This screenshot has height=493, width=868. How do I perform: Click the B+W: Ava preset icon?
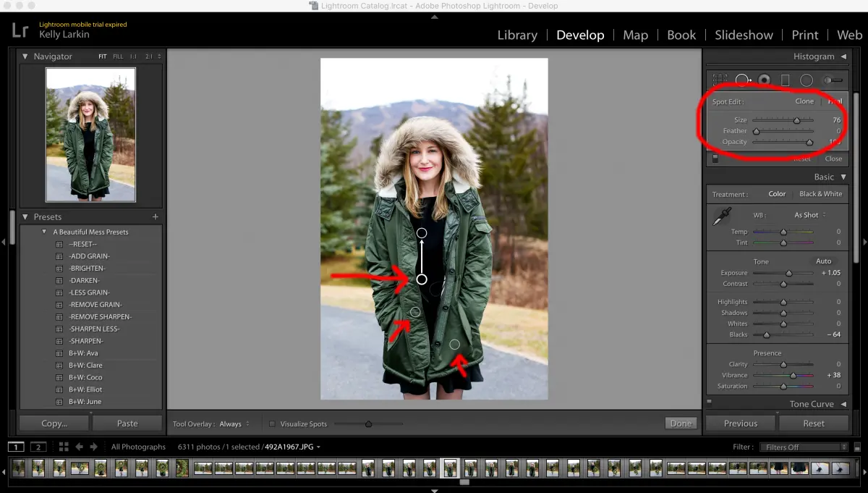coord(59,353)
